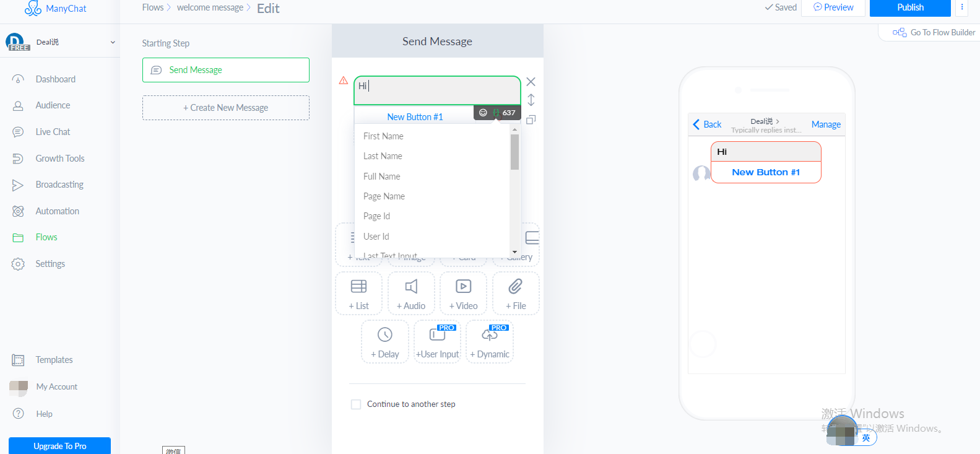This screenshot has height=454, width=980.
Task: Open Growth Tools in the sidebar
Action: [x=59, y=159]
